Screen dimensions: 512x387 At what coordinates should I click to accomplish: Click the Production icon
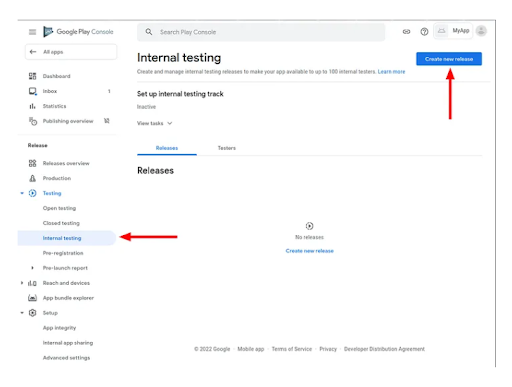(32, 178)
